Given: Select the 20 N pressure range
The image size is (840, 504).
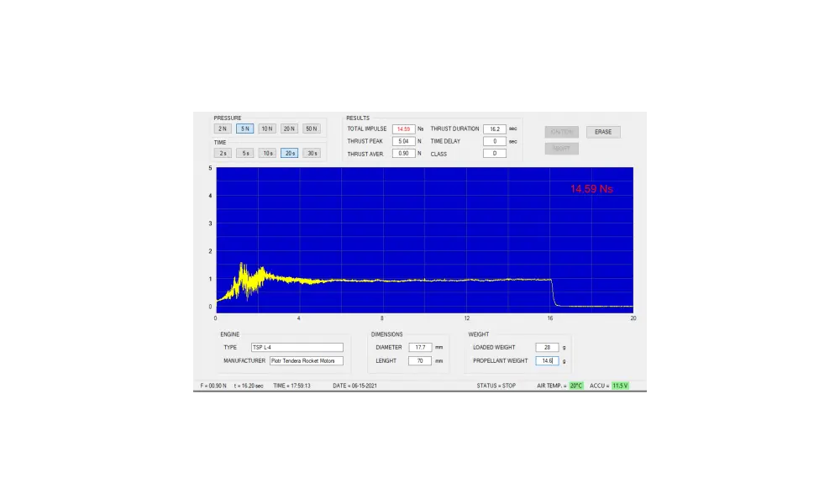Looking at the screenshot, I should 289,129.
